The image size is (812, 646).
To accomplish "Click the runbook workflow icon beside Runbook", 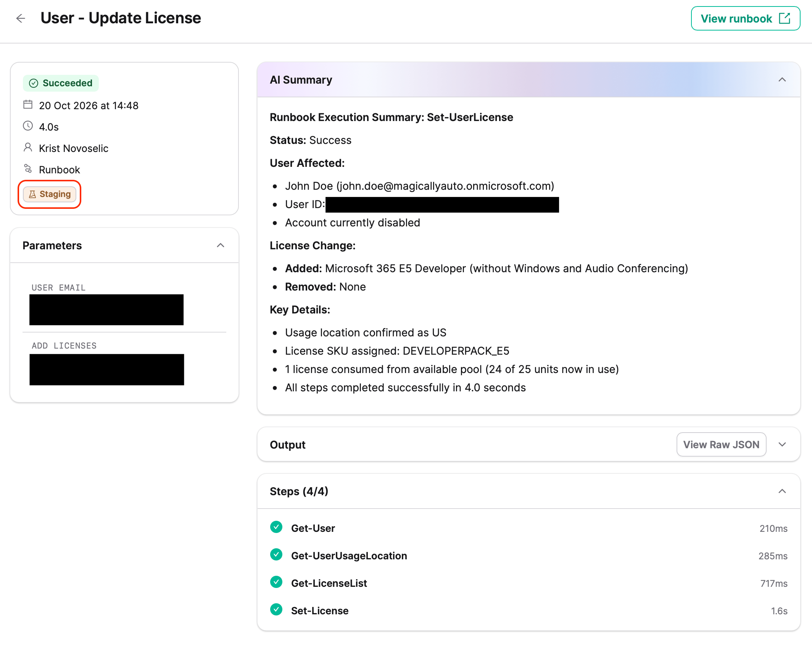I will point(28,169).
